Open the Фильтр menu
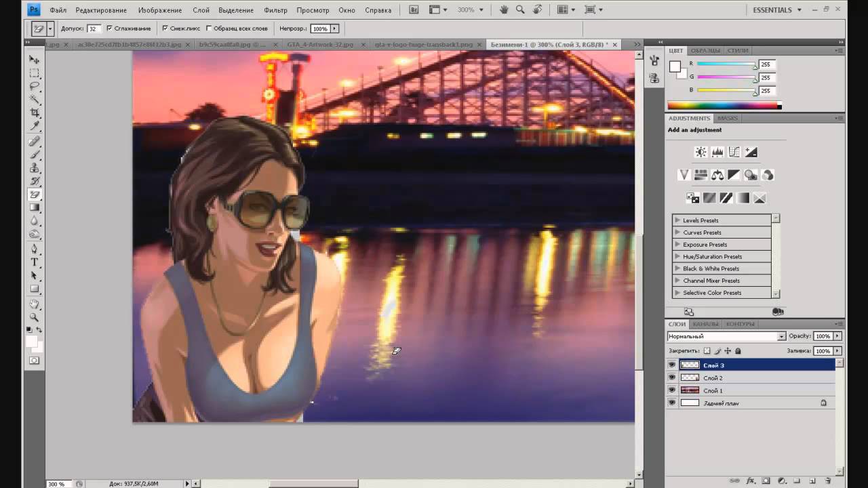The image size is (868, 488). pyautogui.click(x=275, y=10)
